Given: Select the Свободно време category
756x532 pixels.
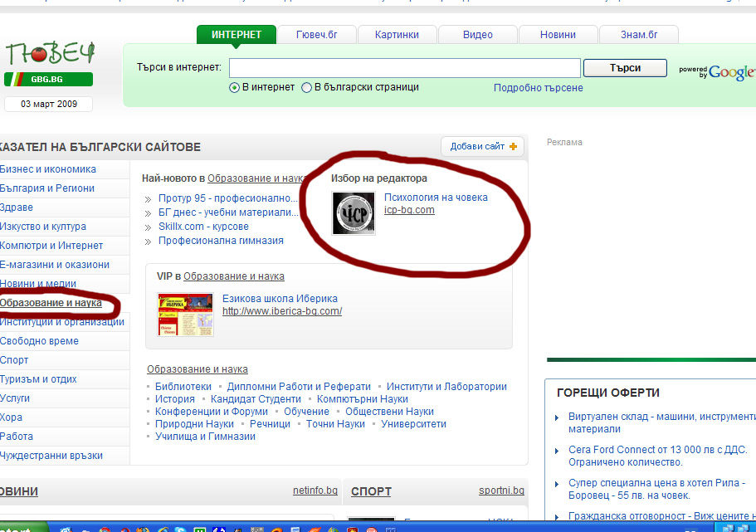Looking at the screenshot, I should click(x=39, y=341).
